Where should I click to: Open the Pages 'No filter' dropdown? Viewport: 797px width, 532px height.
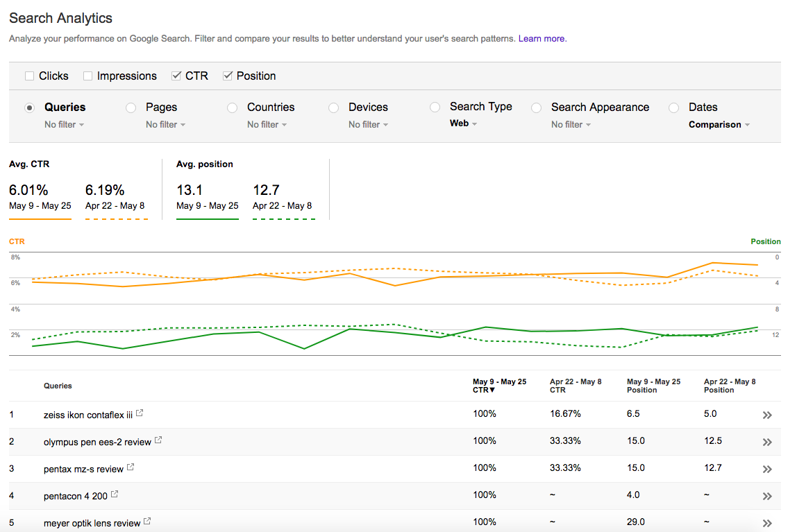coord(166,124)
